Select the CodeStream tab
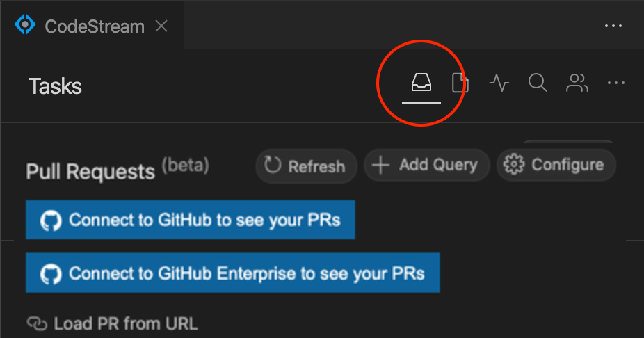The height and width of the screenshot is (338, 644). pyautogui.click(x=94, y=26)
